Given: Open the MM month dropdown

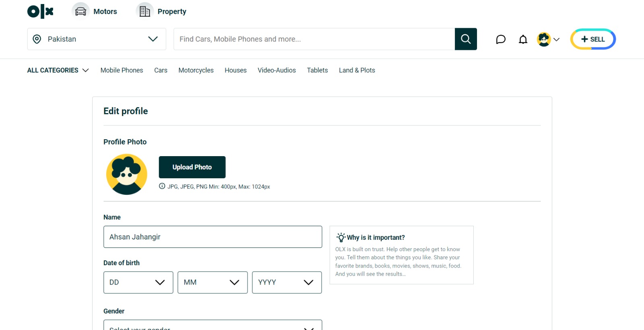Looking at the screenshot, I should coord(213,283).
